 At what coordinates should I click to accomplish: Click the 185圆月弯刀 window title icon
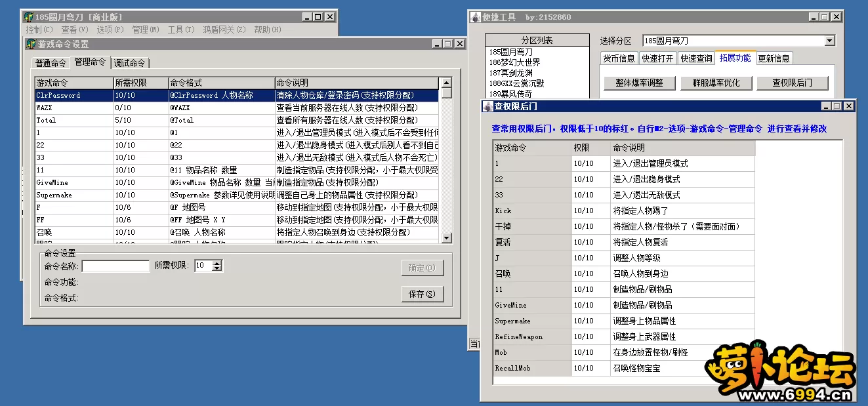[x=28, y=17]
